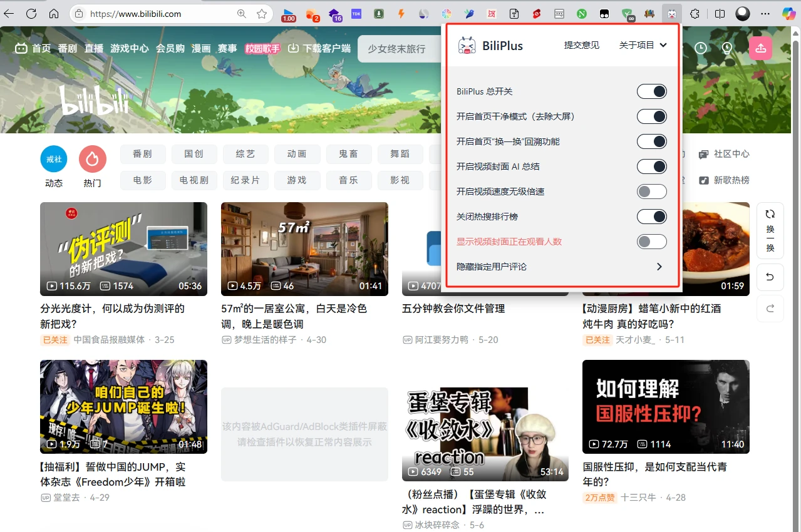Viewport: 801px width, 532px height.
Task: Click the browser profile avatar
Action: tap(743, 14)
